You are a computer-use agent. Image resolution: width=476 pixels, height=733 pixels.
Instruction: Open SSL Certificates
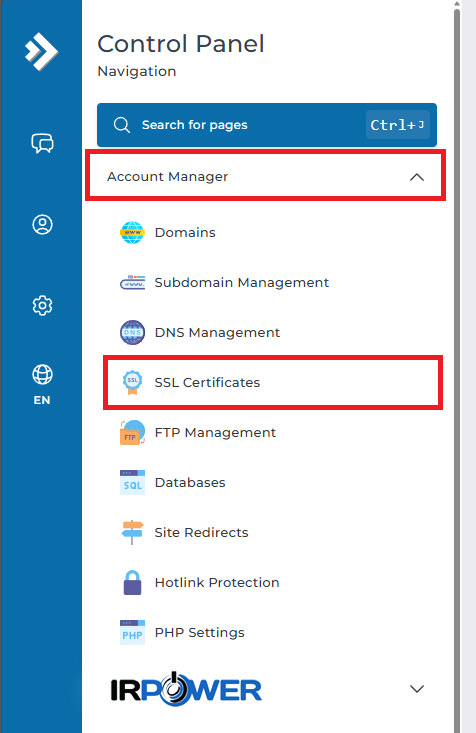point(207,382)
